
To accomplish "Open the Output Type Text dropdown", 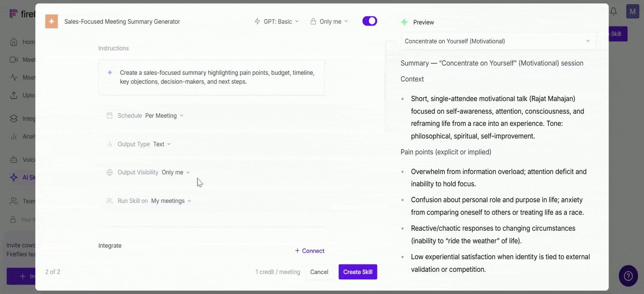I will tap(162, 144).
